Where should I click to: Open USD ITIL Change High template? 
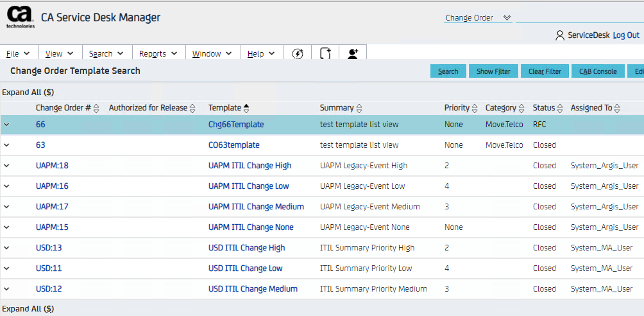[x=246, y=248]
